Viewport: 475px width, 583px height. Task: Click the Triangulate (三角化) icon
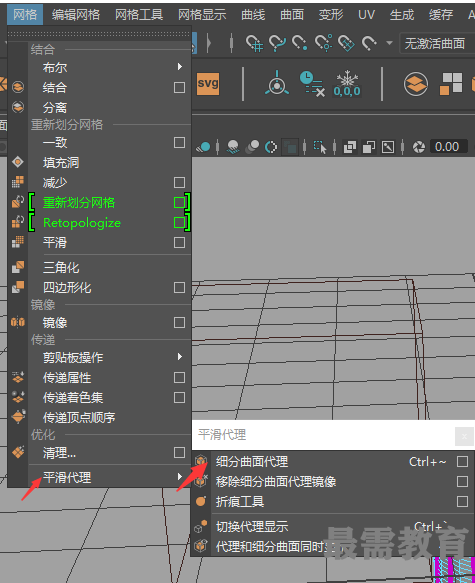pos(18,267)
